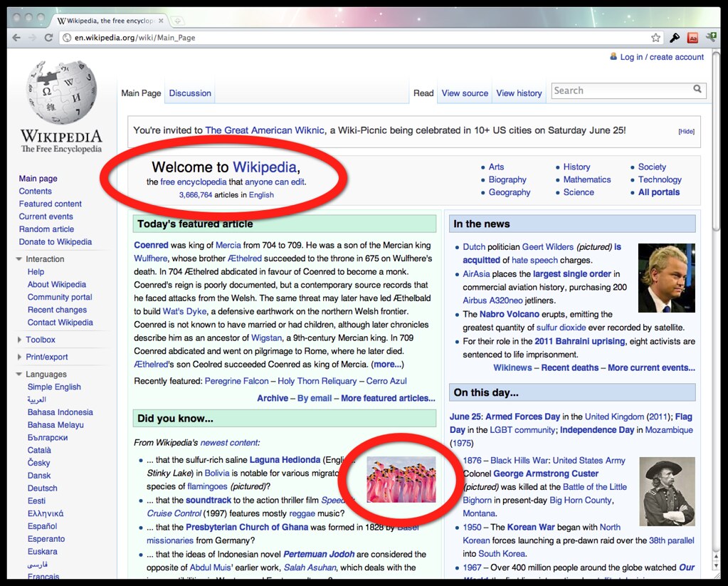This screenshot has height=586, width=728.
Task: Bookmark this page with the star icon
Action: pyautogui.click(x=655, y=38)
